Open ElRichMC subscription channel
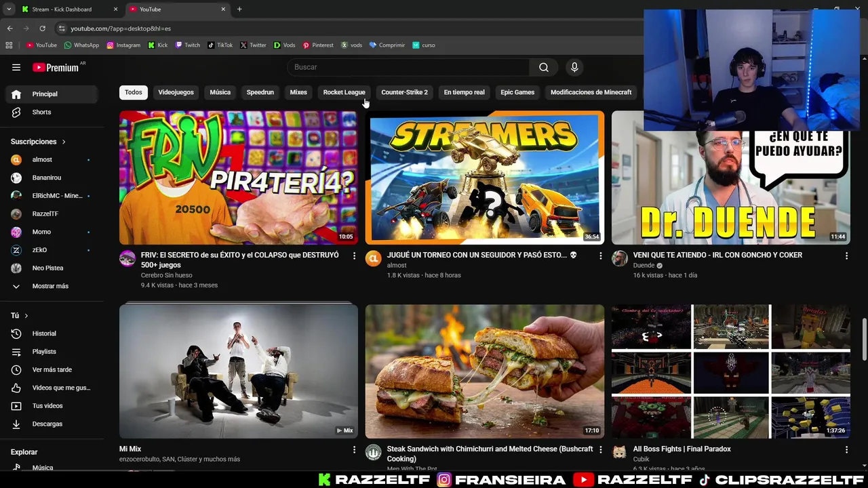 tap(52, 196)
